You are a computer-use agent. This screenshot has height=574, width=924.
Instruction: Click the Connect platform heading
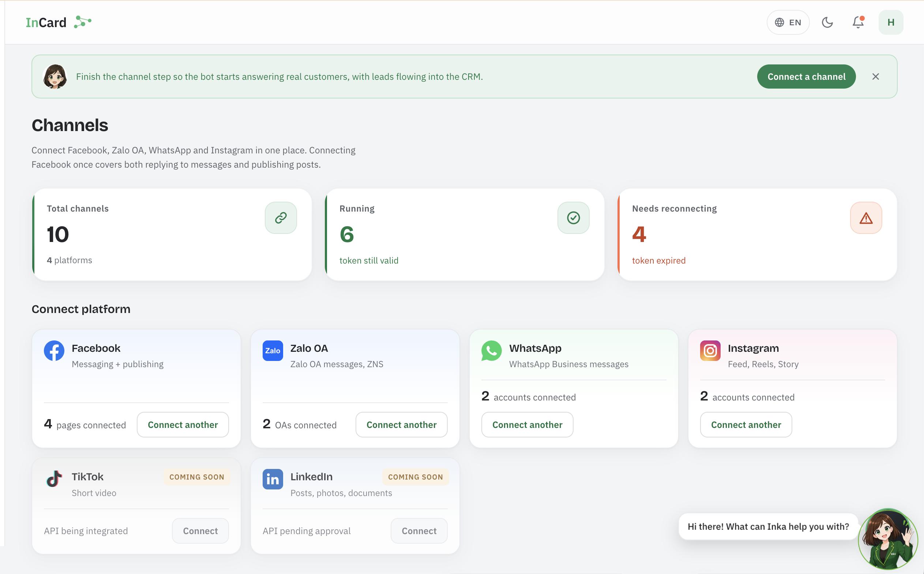[x=81, y=309]
